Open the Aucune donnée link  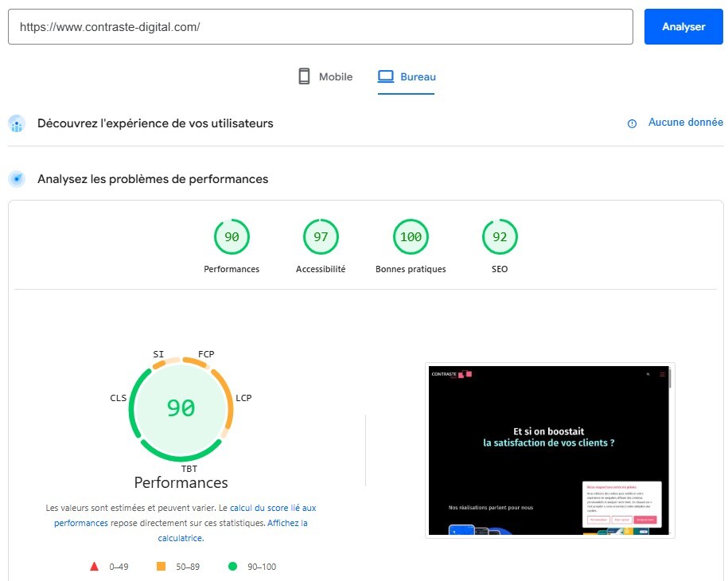(x=685, y=123)
